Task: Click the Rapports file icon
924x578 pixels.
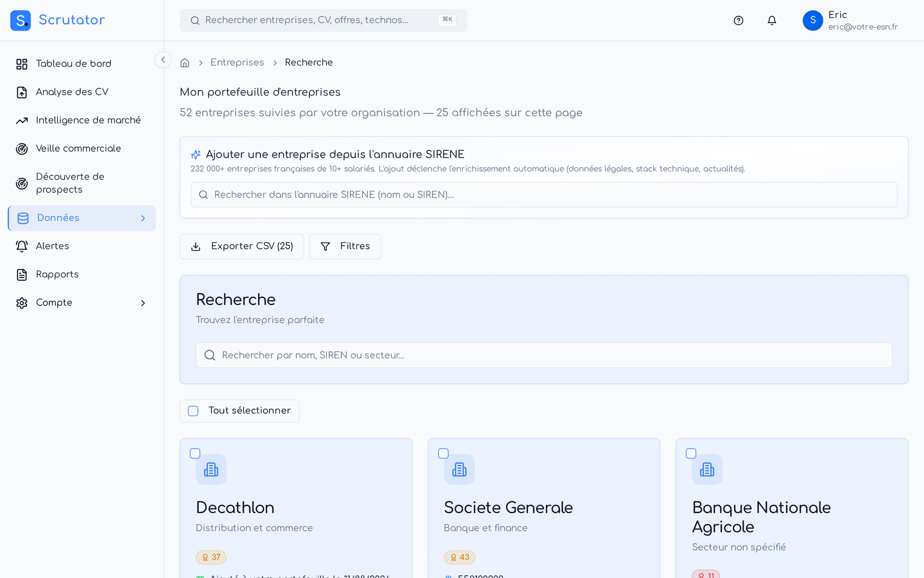Action: pyautogui.click(x=22, y=275)
